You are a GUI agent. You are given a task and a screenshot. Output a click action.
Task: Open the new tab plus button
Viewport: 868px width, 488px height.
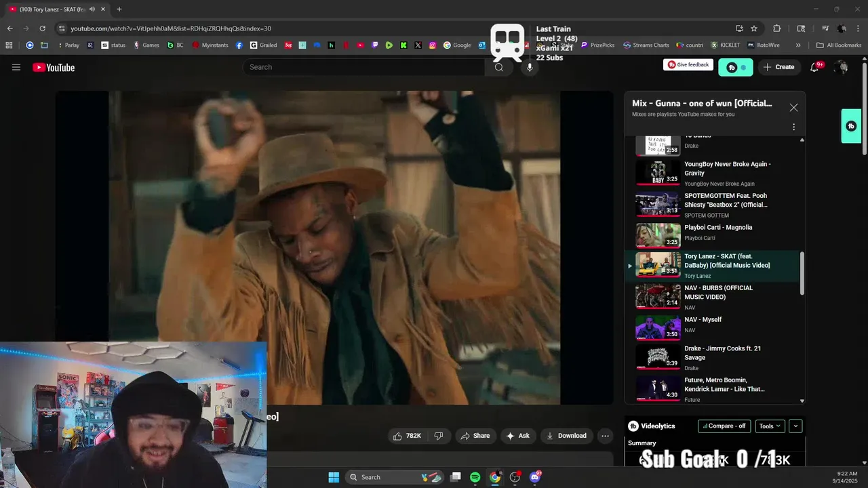coord(119,9)
